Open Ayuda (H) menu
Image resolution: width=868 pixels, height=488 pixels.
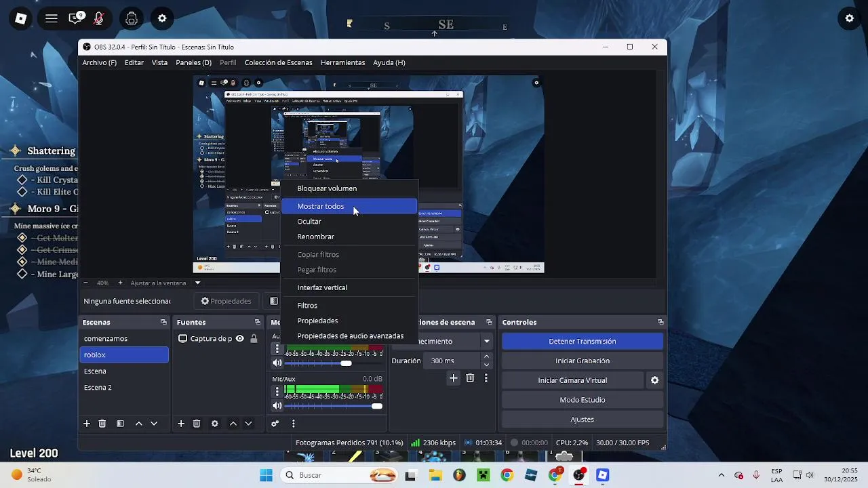point(389,62)
